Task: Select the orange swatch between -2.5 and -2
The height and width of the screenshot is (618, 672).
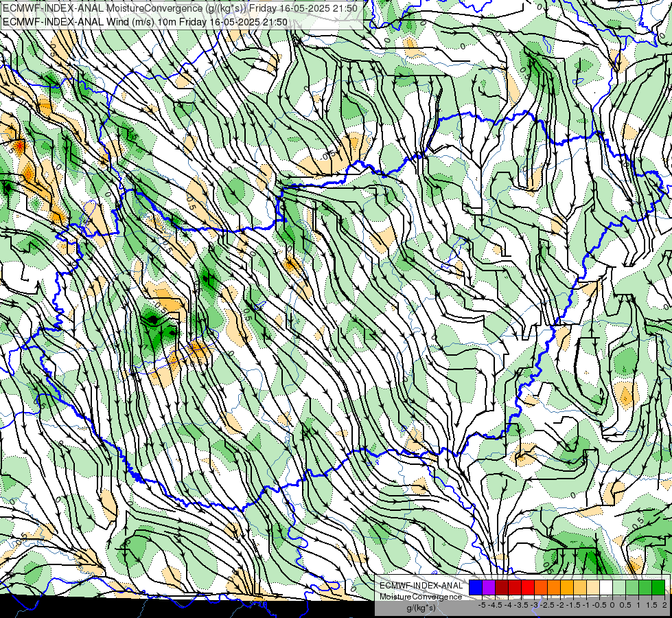Action: (554, 587)
